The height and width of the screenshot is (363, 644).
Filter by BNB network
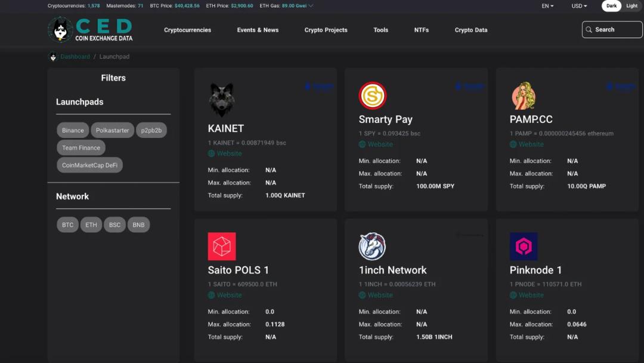point(138,225)
